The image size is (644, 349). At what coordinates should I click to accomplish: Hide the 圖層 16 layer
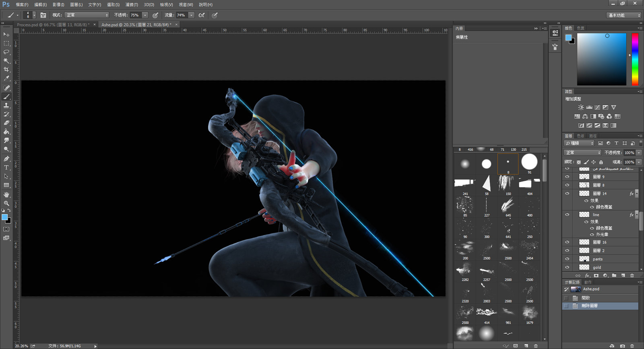click(567, 242)
